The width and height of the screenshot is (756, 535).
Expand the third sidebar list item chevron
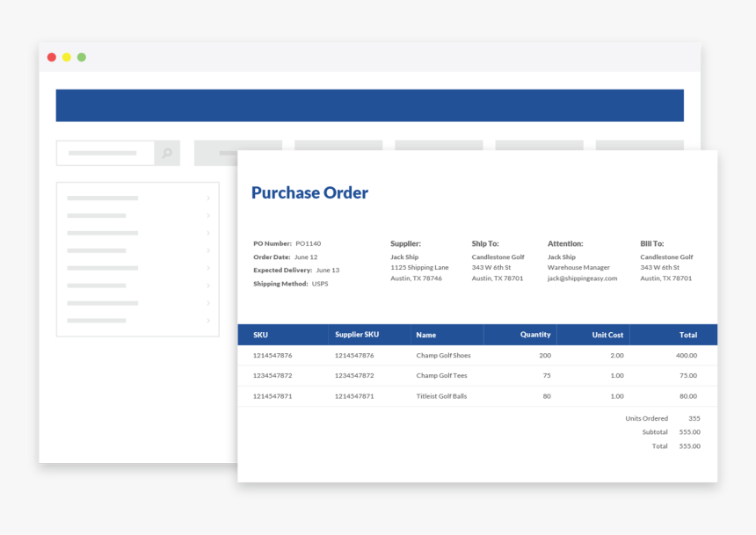(x=208, y=234)
